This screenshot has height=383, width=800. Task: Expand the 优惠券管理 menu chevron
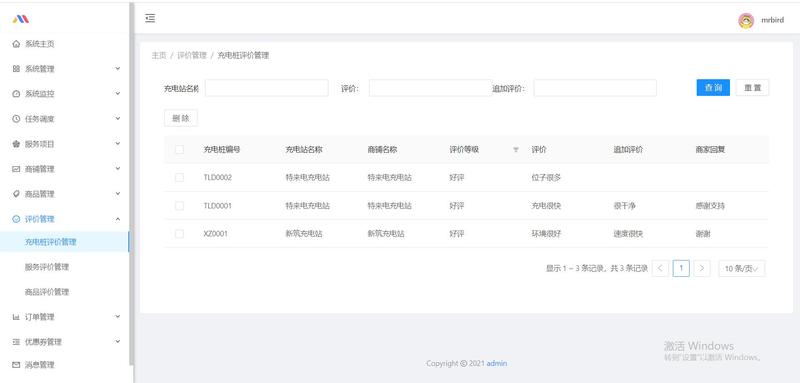click(x=118, y=341)
